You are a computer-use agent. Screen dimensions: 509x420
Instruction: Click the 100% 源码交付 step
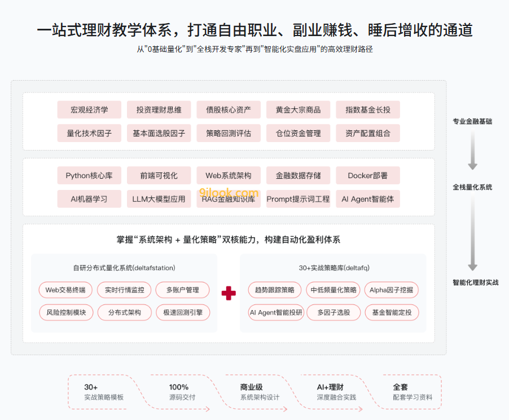pyautogui.click(x=182, y=392)
